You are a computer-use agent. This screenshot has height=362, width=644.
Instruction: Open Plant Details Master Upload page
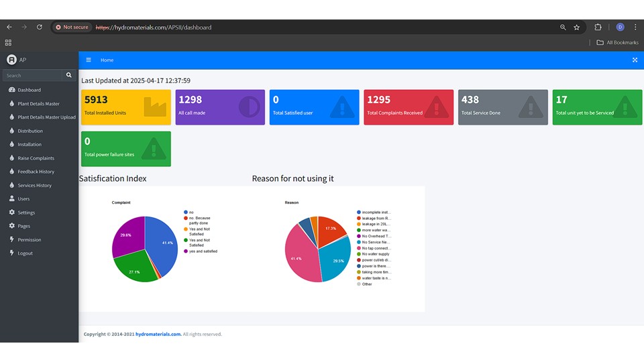click(46, 117)
